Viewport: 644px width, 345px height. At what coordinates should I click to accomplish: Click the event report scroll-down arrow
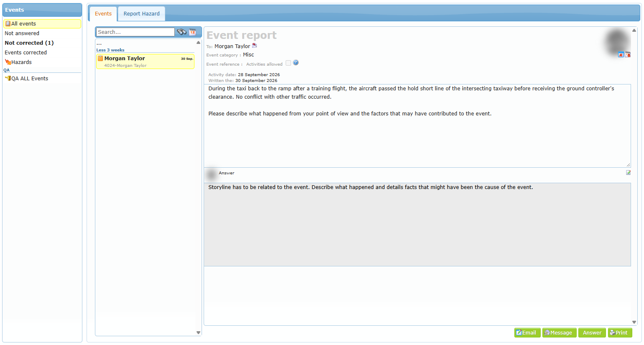[x=634, y=322]
